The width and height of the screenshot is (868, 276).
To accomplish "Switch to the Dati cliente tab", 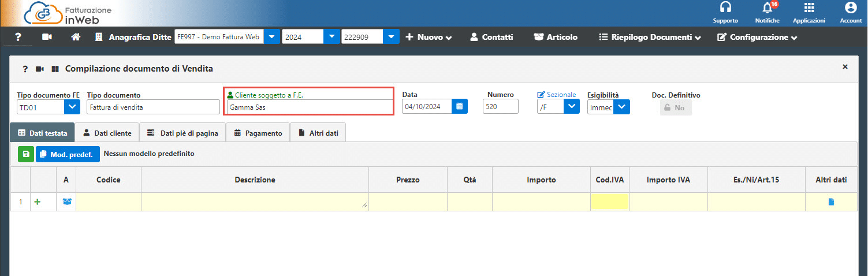I will [107, 133].
